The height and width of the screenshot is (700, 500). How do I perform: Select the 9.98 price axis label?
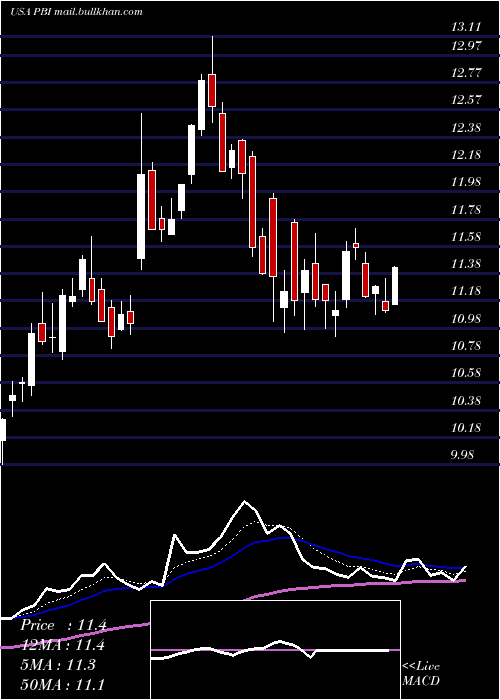[462, 455]
